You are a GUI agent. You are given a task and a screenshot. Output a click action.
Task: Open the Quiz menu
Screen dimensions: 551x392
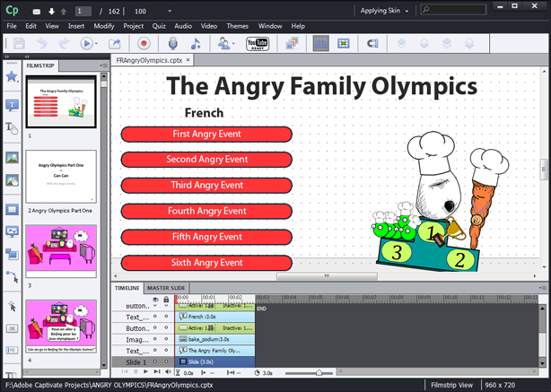[158, 26]
